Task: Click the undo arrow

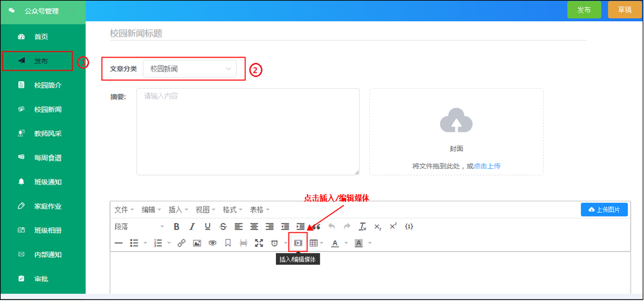Action: 332,226
